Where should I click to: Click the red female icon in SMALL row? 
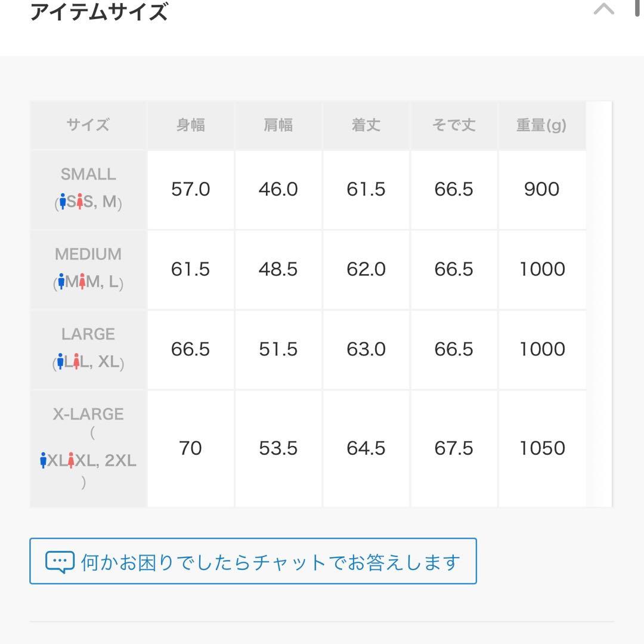pos(79,203)
